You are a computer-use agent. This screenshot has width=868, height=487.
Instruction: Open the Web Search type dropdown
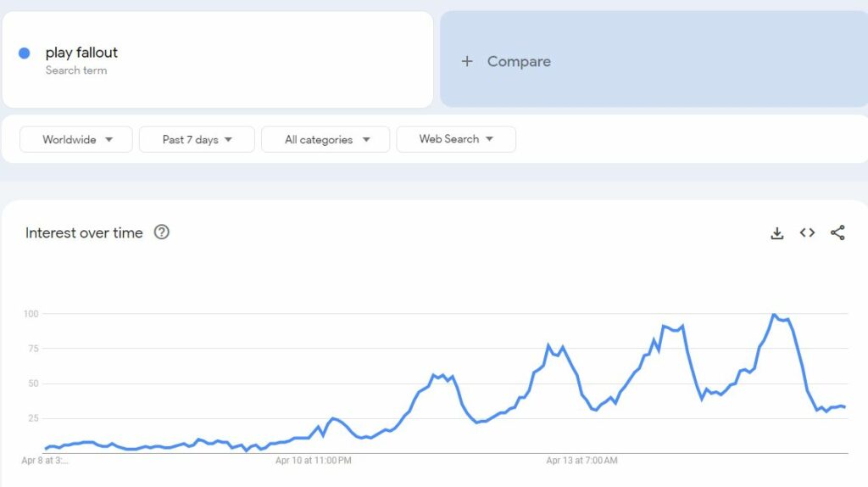[x=456, y=139]
